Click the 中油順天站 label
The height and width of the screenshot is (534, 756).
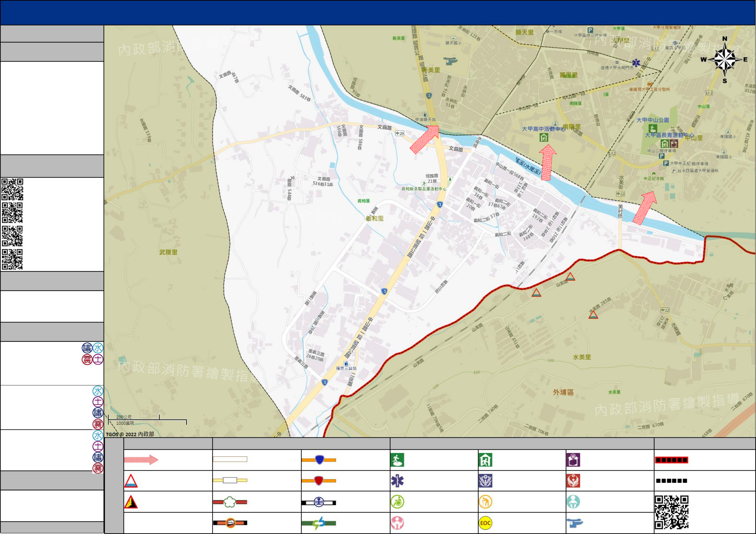(426, 120)
